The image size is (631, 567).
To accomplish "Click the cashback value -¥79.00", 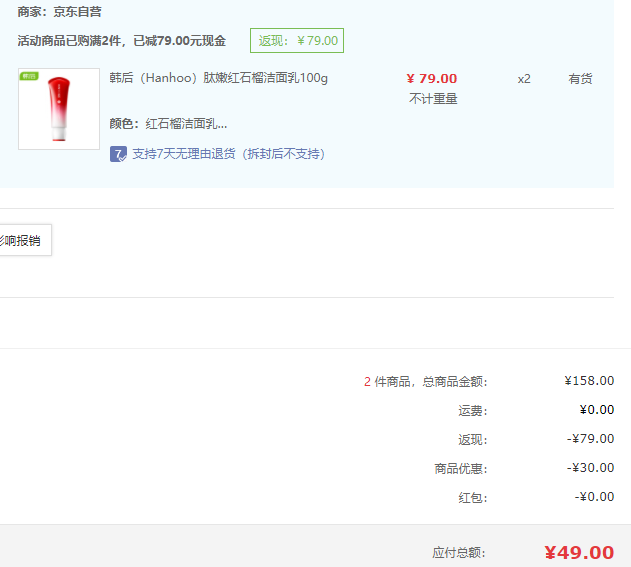I will (x=590, y=439).
